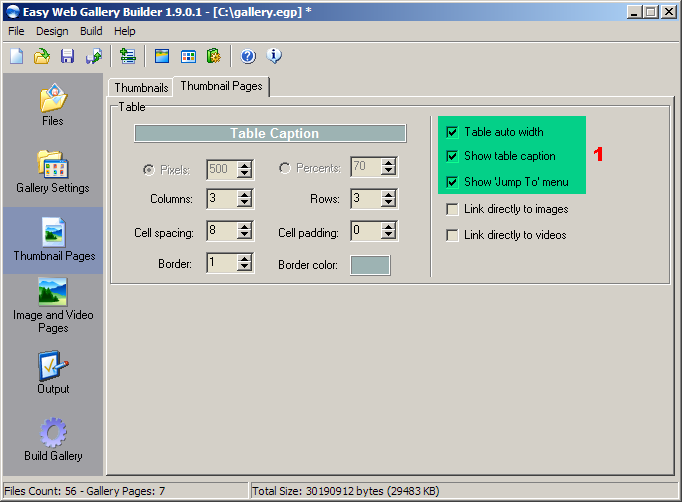Click the Save project floppy icon
This screenshot has width=682, height=502.
click(x=67, y=56)
